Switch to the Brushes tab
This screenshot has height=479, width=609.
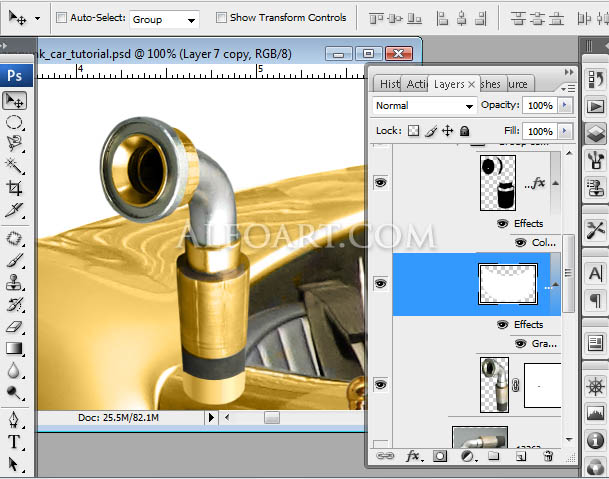click(491, 84)
